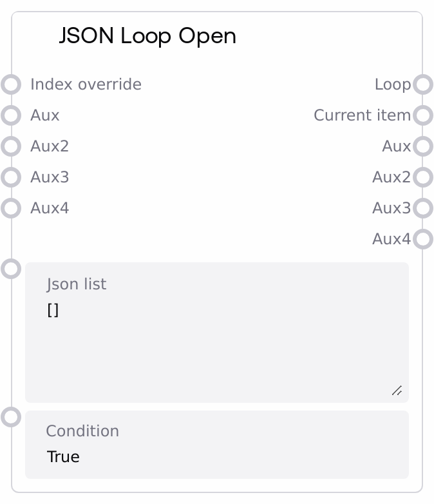Click the Json list input socket
The width and height of the screenshot is (434, 504).
coord(11,269)
